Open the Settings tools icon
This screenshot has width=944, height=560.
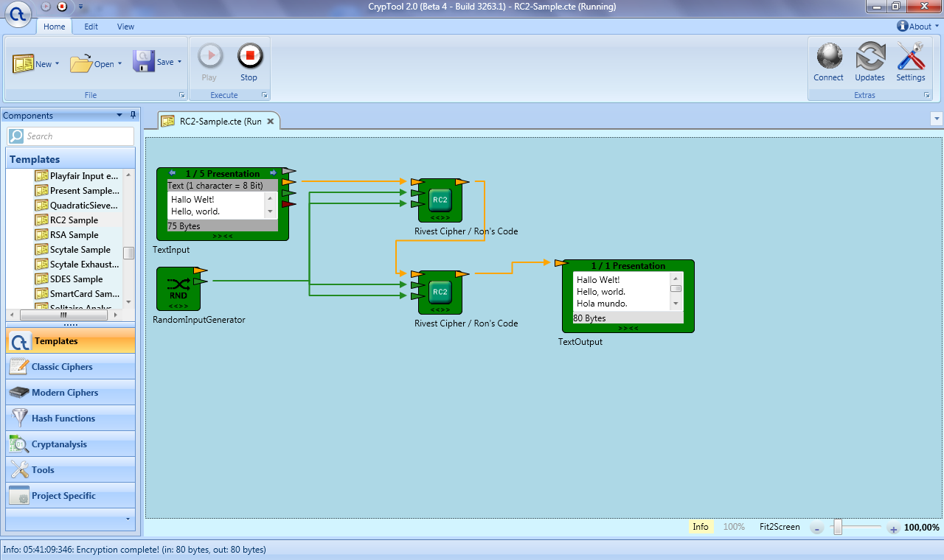coord(911,56)
